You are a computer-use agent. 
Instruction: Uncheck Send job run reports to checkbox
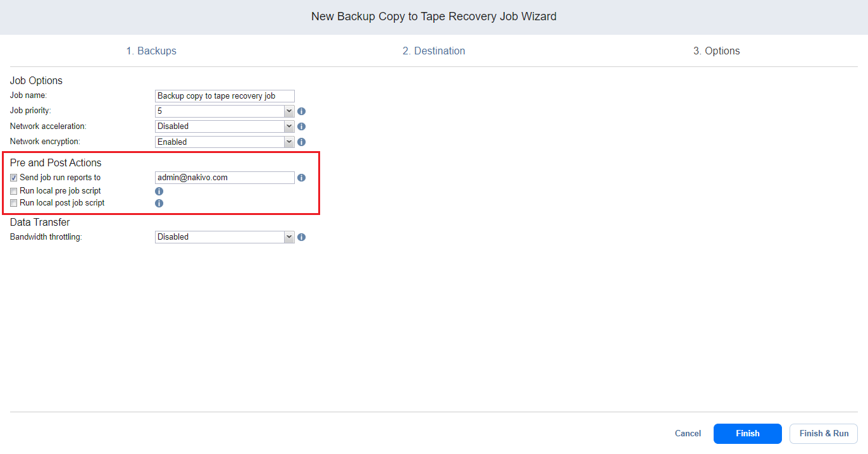pyautogui.click(x=14, y=178)
